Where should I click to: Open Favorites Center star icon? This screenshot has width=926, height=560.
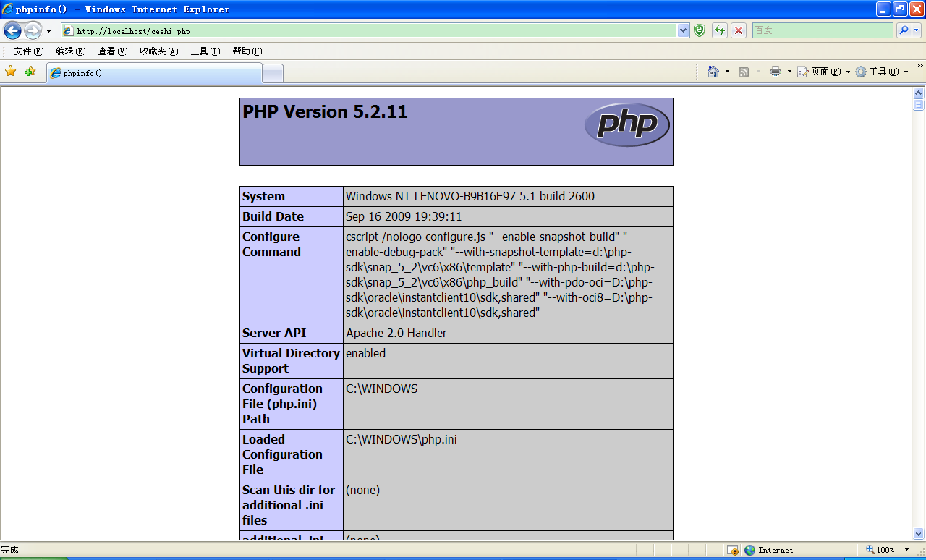click(11, 71)
